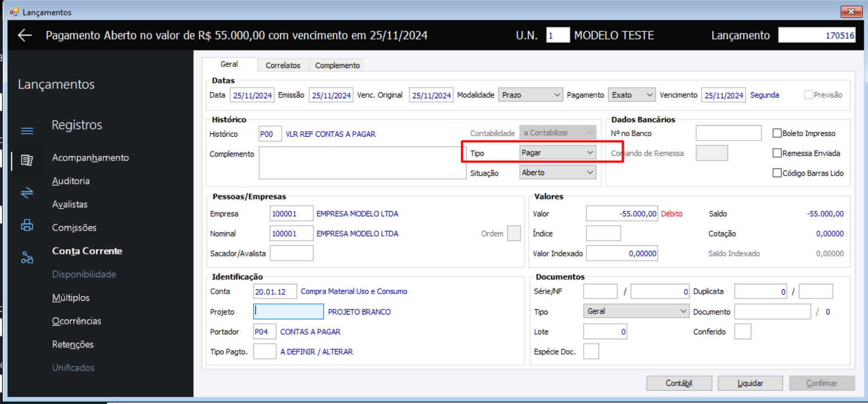Click the Confirmar button
The image size is (868, 404).
pos(822,383)
